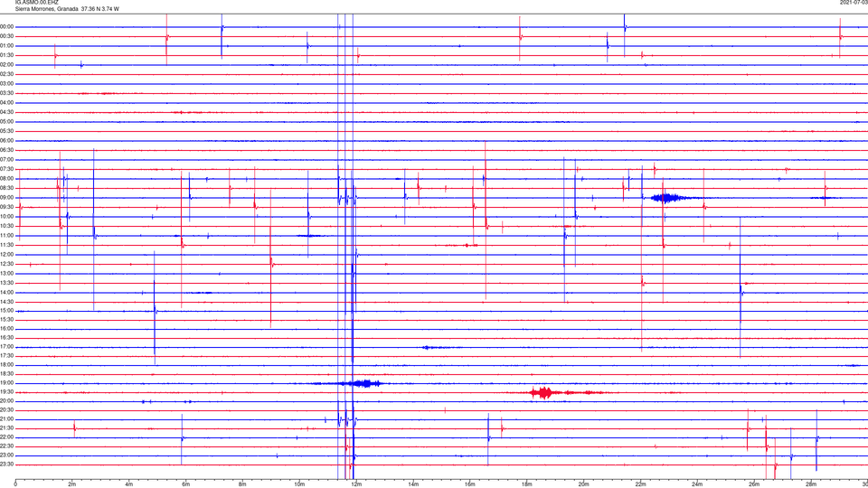868x488 pixels.
Task: Select the 23:30 trace time label
Action: 7,465
